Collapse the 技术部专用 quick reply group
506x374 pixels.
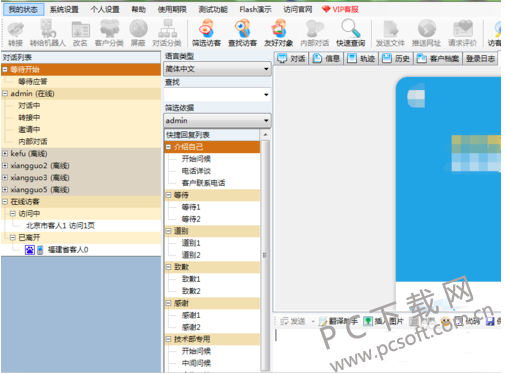pos(169,339)
